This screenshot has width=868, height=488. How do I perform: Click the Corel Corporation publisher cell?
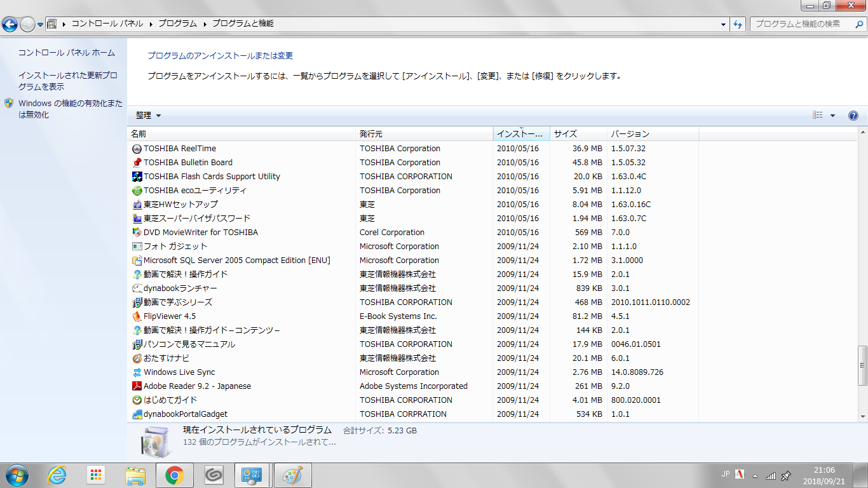click(x=392, y=233)
